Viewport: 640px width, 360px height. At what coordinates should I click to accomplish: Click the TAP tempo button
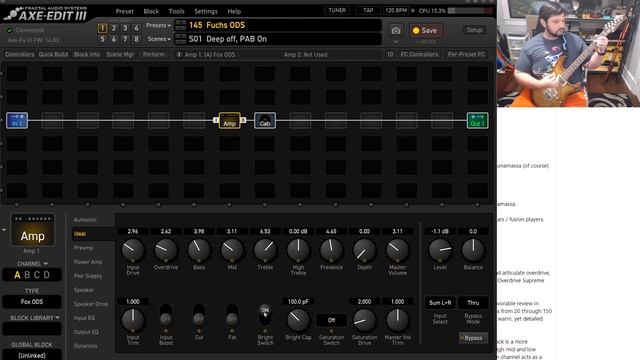[368, 11]
